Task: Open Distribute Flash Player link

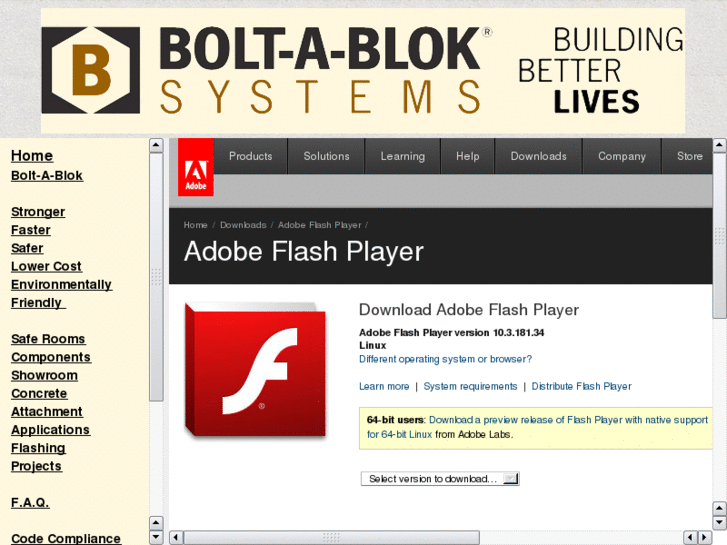Action: coord(581,386)
